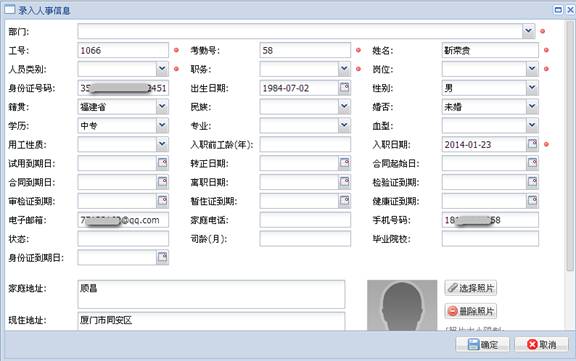Click the 毕业院校 input field

click(490, 239)
